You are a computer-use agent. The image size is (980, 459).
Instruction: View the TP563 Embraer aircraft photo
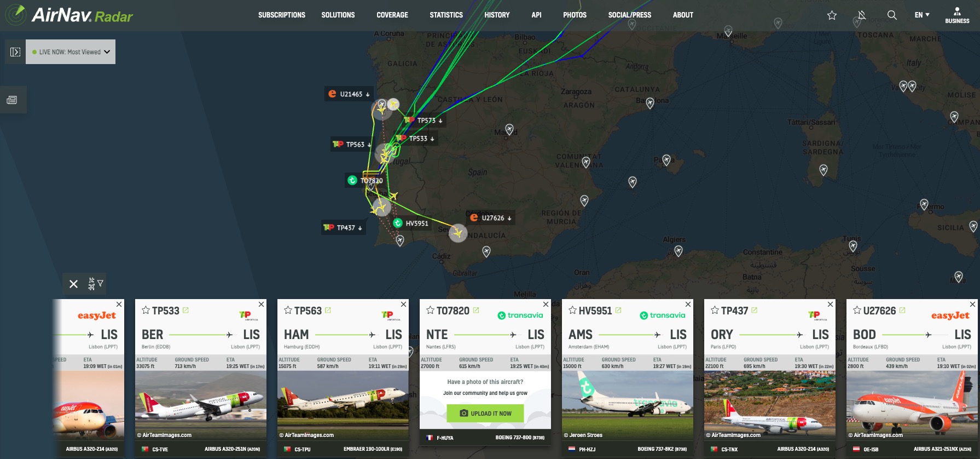coord(343,405)
